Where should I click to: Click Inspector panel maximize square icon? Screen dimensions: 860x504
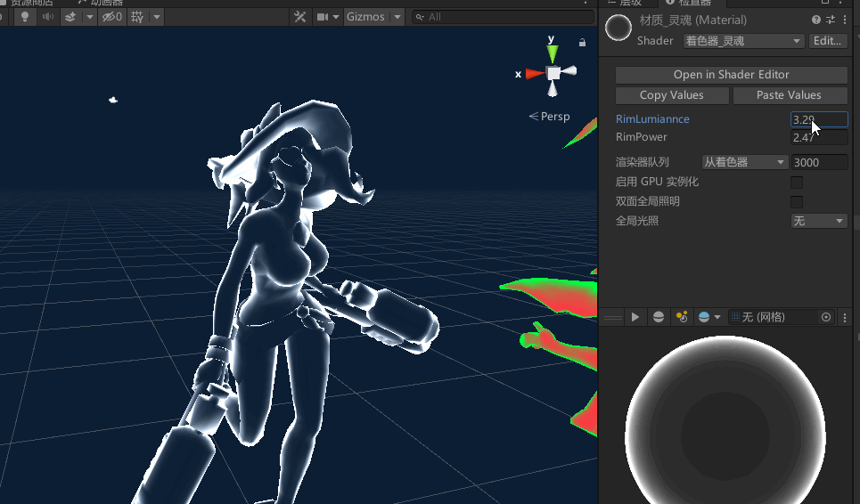click(824, 2)
